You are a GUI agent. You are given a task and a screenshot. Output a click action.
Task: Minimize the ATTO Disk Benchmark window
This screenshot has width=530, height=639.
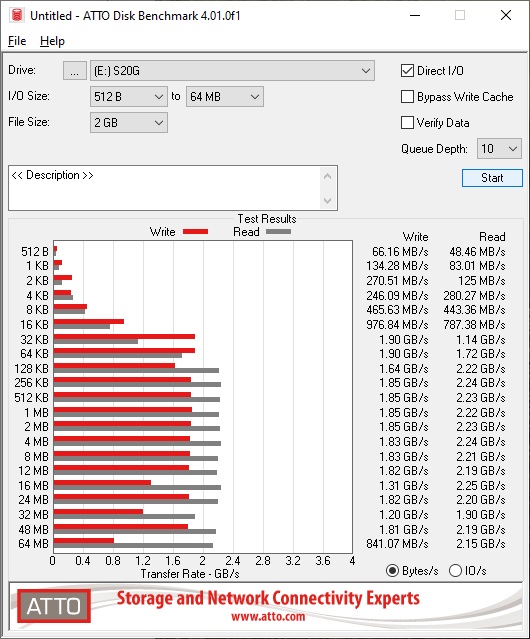click(x=415, y=15)
